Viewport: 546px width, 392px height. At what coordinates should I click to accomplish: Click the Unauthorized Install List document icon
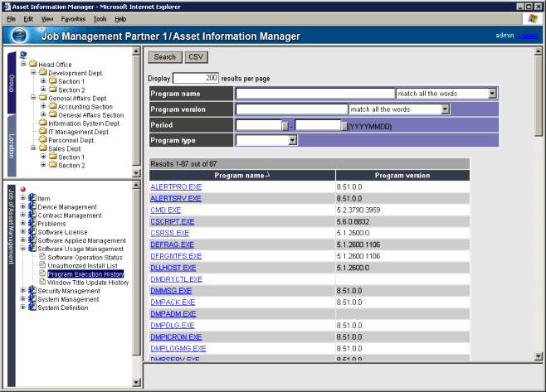(x=42, y=265)
